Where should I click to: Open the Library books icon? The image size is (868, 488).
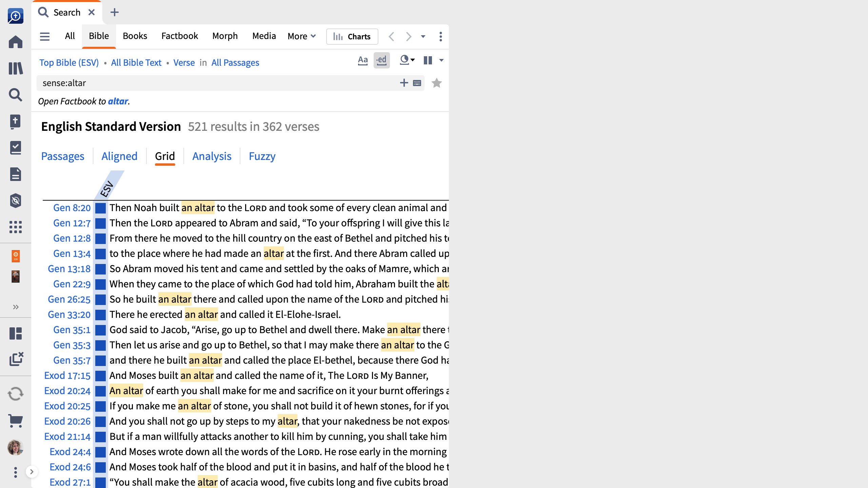coord(16,68)
